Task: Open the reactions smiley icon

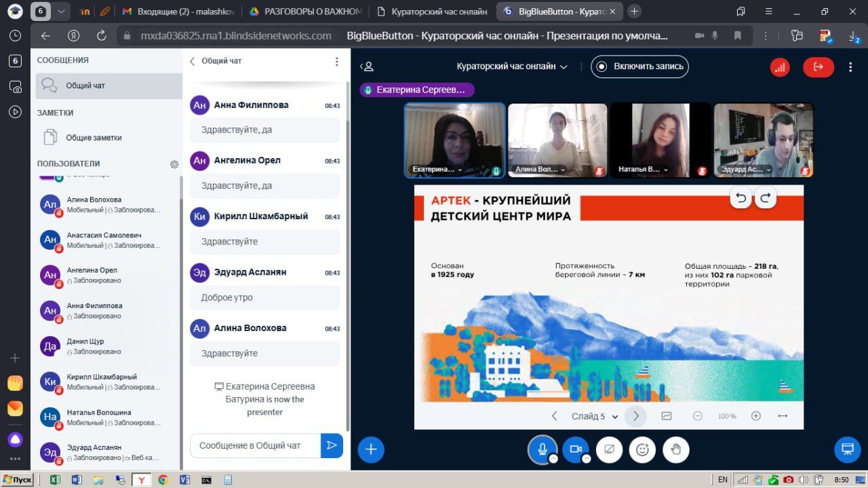Action: 642,449
